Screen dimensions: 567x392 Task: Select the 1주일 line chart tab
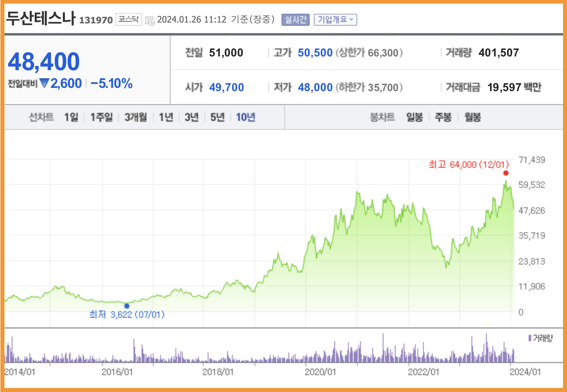click(102, 117)
